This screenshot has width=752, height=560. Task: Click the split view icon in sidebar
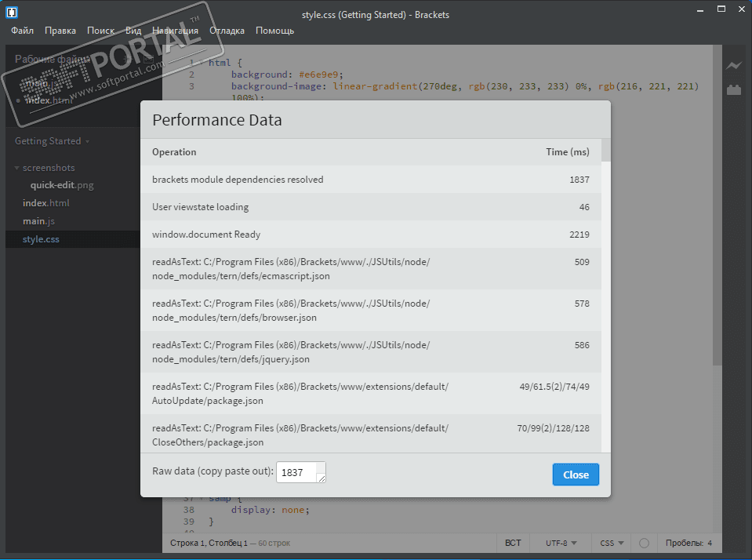[x=148, y=60]
